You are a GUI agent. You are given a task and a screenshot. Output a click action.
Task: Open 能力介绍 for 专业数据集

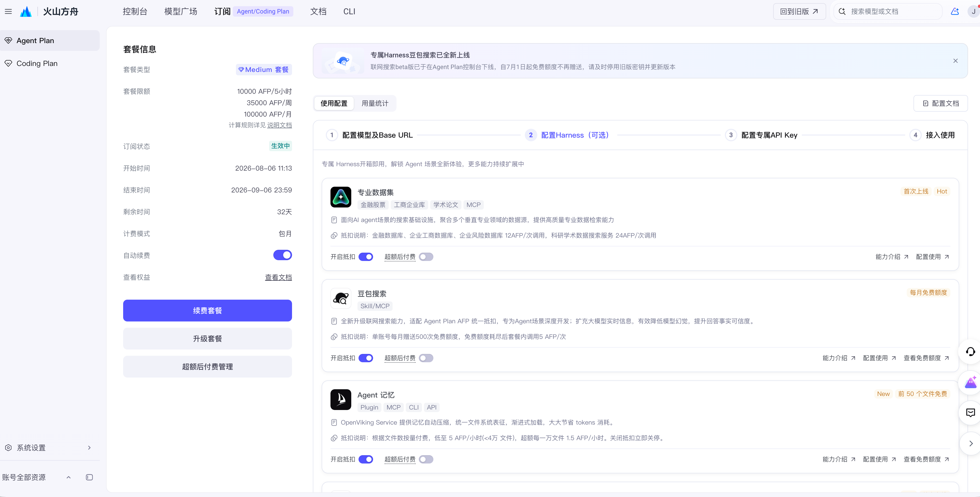pos(892,257)
